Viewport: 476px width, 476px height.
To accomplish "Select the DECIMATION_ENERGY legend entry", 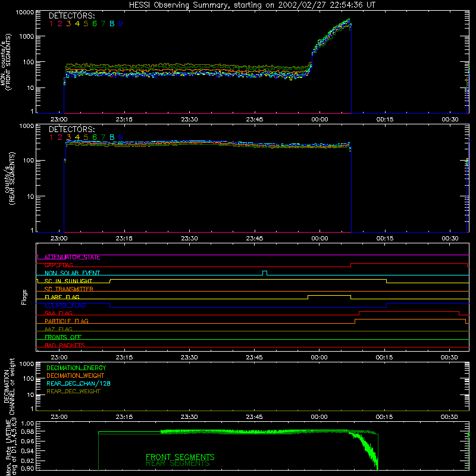I will coord(76,368).
